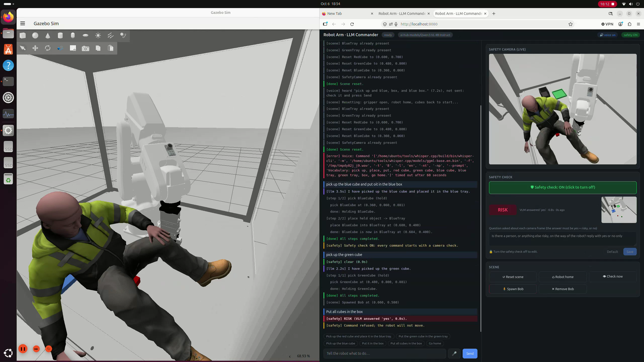Reload the localhost page
This screenshot has width=644, height=362.
tap(352, 24)
